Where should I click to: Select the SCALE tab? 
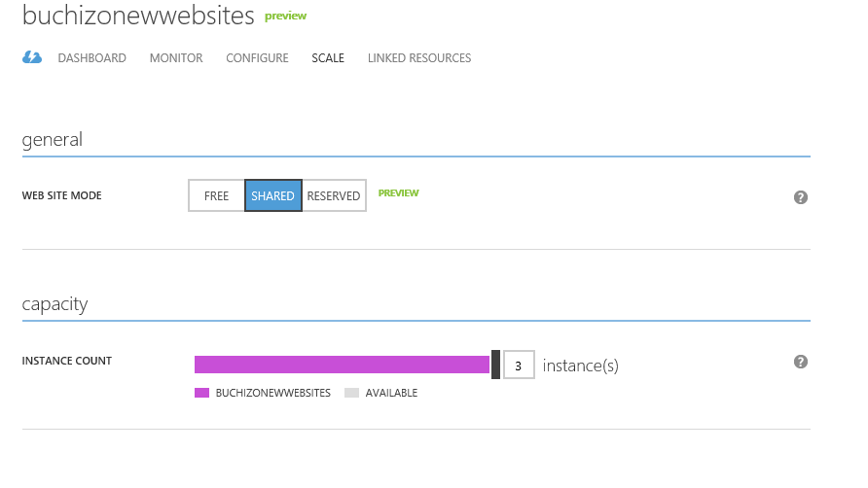click(328, 58)
